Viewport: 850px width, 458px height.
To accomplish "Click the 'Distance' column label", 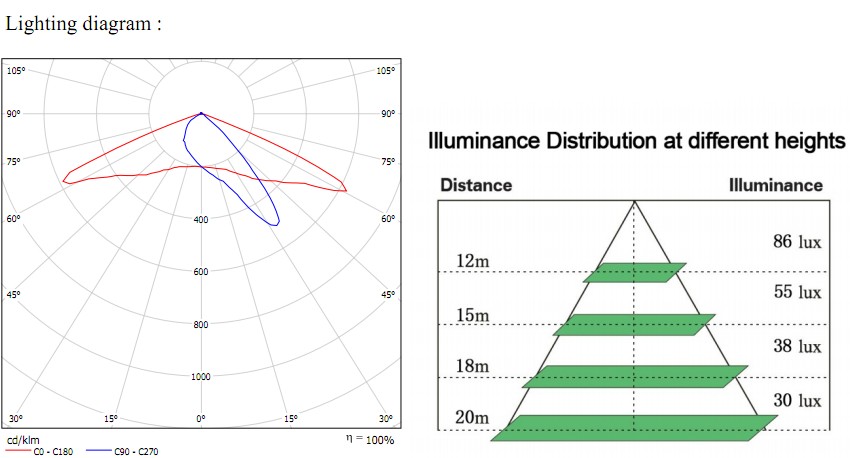I will [x=476, y=185].
